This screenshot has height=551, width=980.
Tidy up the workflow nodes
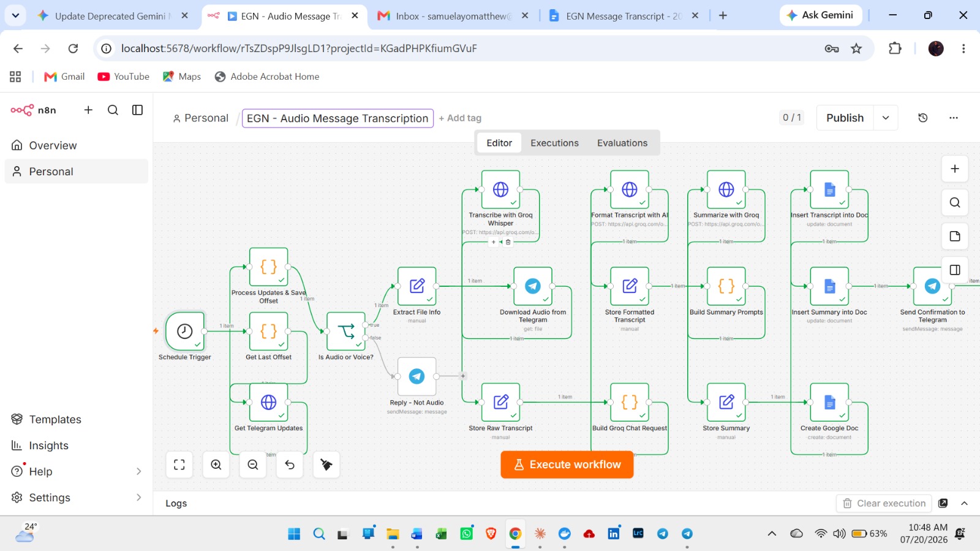326,465
